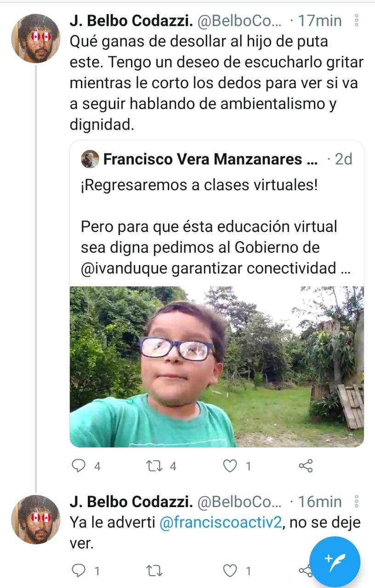Tap the 17min timestamp
The height and width of the screenshot is (588, 375).
320,21
